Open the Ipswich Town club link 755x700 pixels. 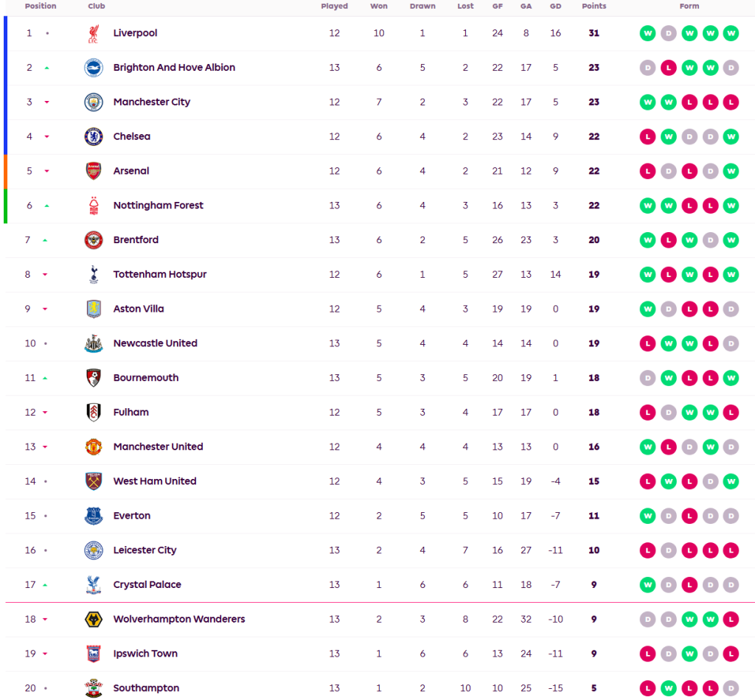tap(145, 654)
